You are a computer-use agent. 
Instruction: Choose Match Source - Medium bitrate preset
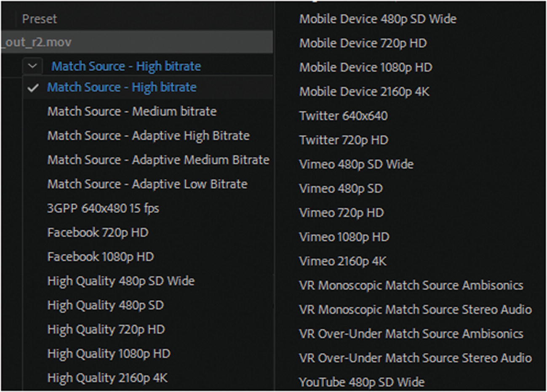tap(132, 112)
